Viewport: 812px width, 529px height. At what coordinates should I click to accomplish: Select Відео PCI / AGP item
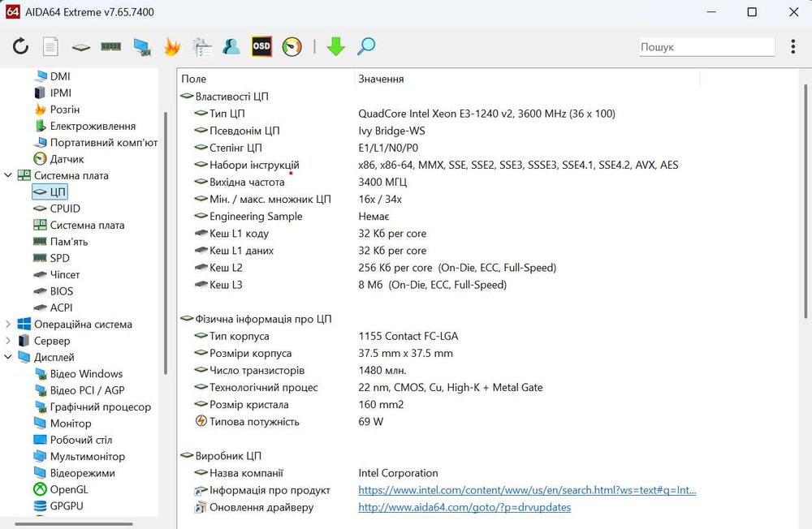click(x=80, y=391)
